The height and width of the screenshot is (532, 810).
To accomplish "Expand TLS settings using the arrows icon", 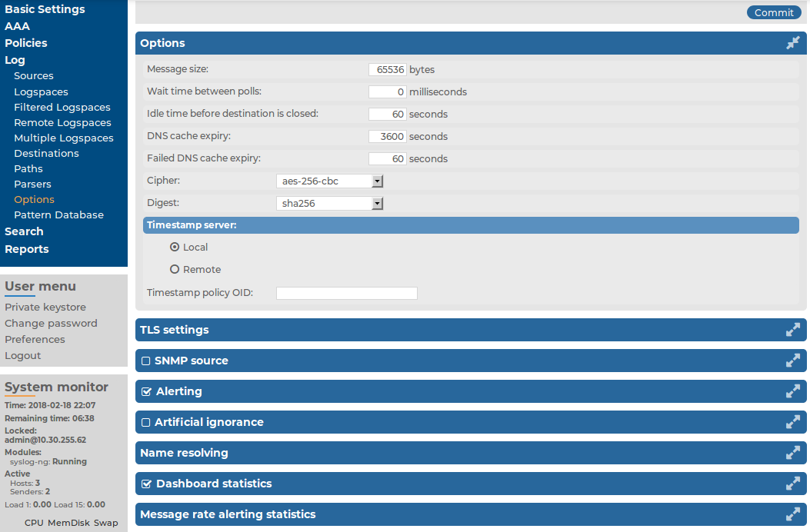I will [x=793, y=330].
